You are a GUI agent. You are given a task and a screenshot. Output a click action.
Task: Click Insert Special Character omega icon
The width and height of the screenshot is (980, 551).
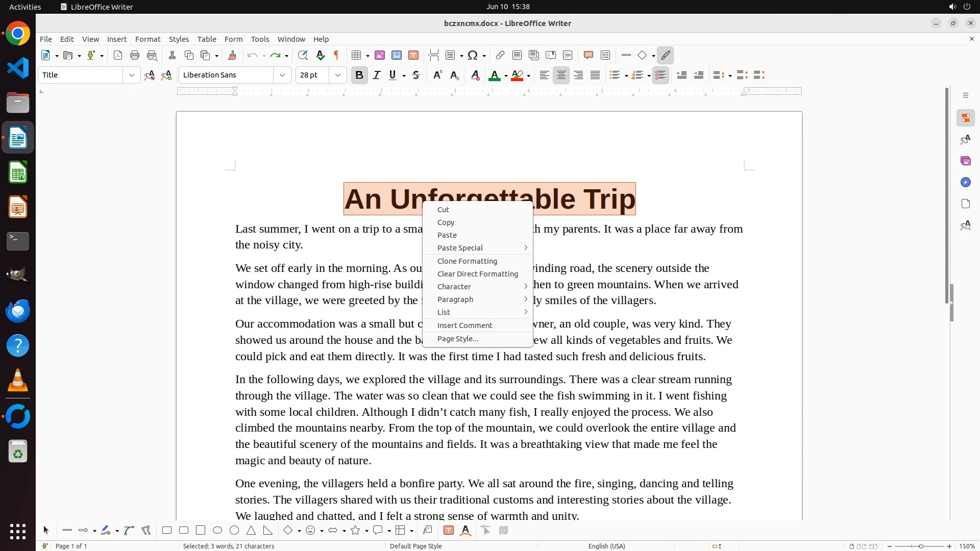(473, 56)
